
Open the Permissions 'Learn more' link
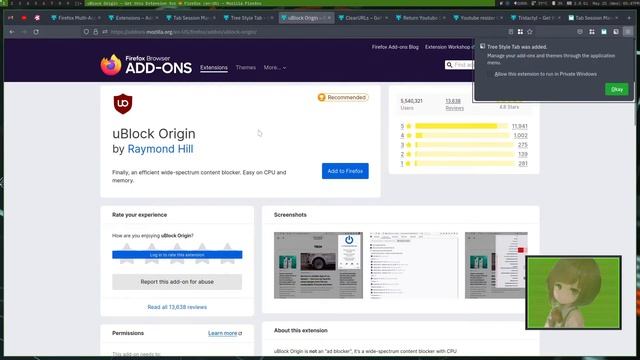pos(224,333)
